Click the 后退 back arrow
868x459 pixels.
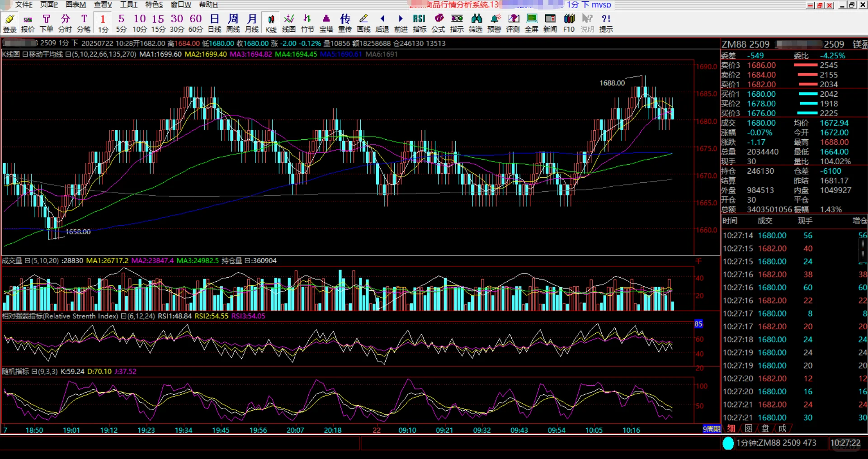[x=382, y=23]
